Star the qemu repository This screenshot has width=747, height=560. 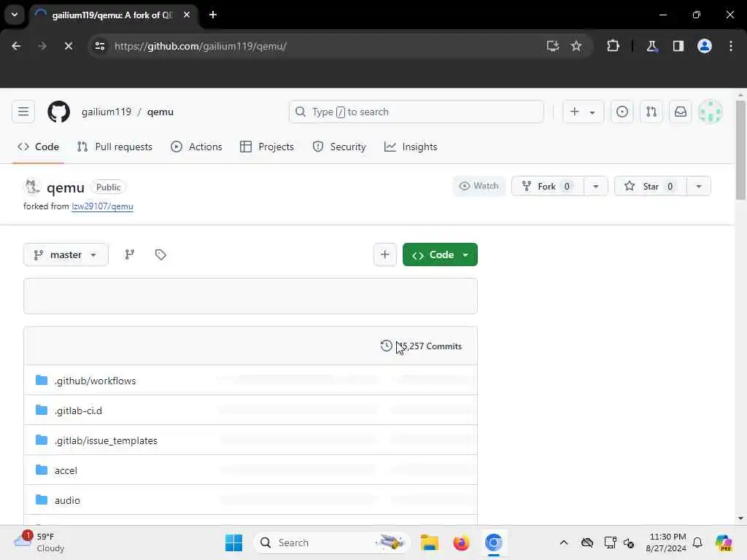[650, 186]
